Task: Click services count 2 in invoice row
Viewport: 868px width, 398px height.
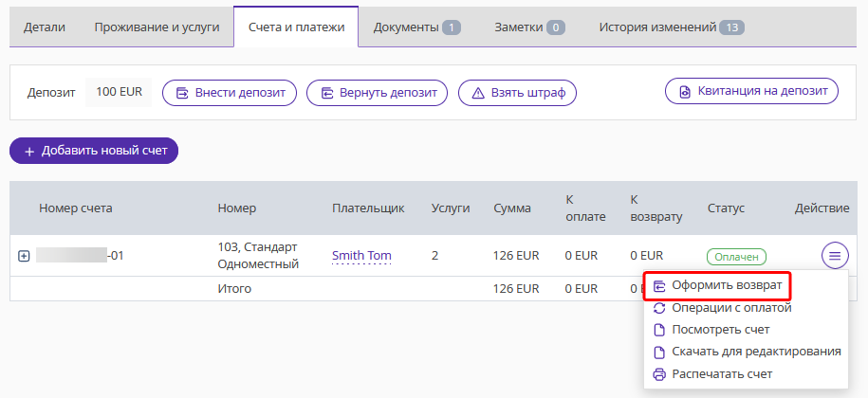Action: (435, 256)
